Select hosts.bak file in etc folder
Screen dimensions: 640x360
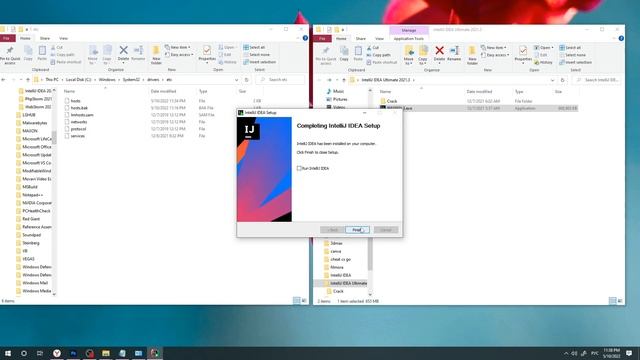tap(79, 108)
